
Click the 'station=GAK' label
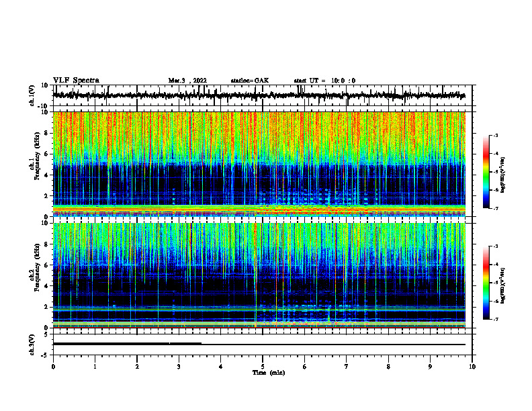click(x=250, y=81)
